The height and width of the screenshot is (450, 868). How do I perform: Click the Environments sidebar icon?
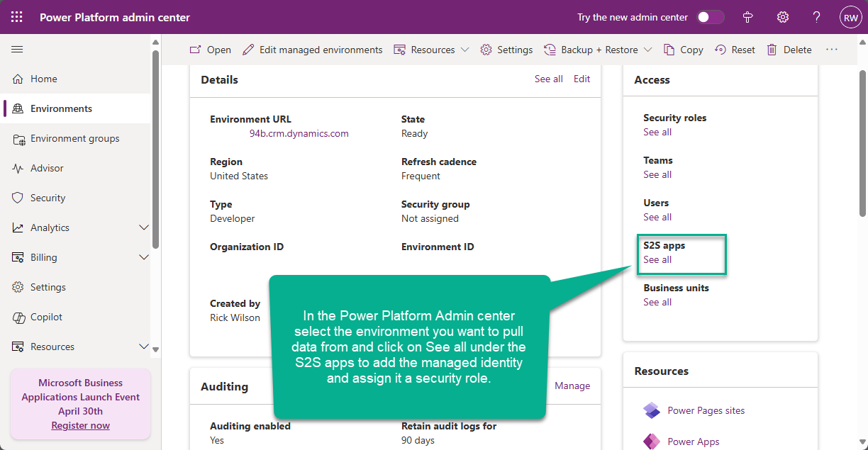(18, 108)
